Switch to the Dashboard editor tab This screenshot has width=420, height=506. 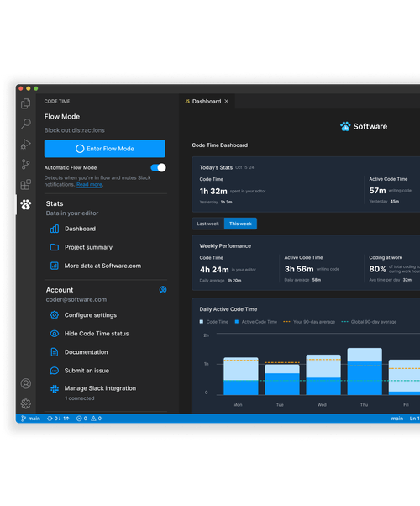207,102
